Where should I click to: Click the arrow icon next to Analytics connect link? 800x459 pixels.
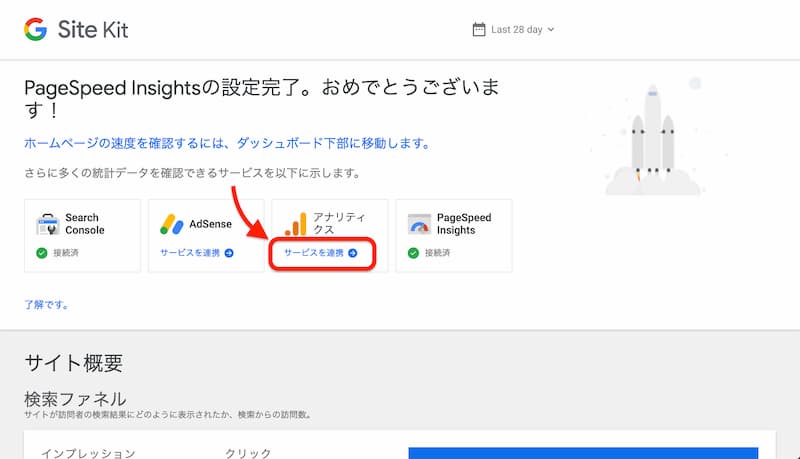pyautogui.click(x=353, y=253)
